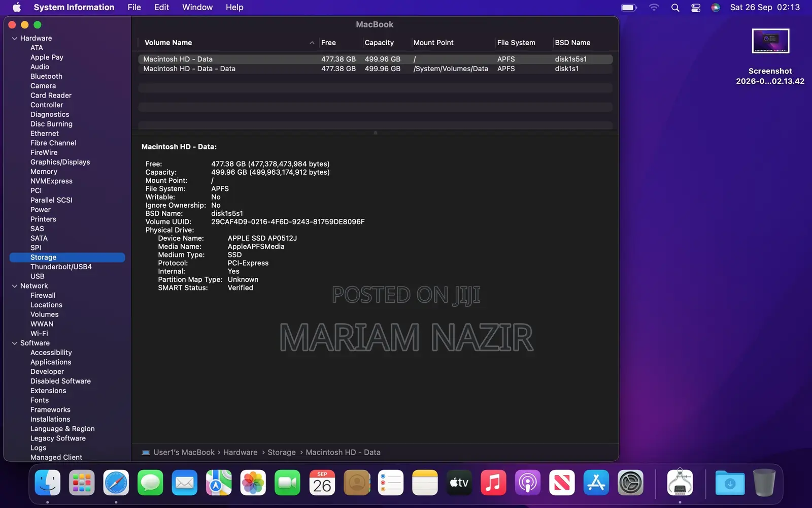Open Photos app in the Dock
Viewport: 812px width, 508px height.
coord(253,482)
